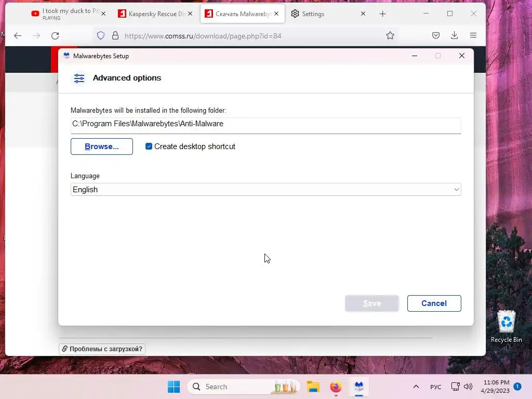This screenshot has height=399, width=532.
Task: Go back in Firefox history
Action: point(18,36)
